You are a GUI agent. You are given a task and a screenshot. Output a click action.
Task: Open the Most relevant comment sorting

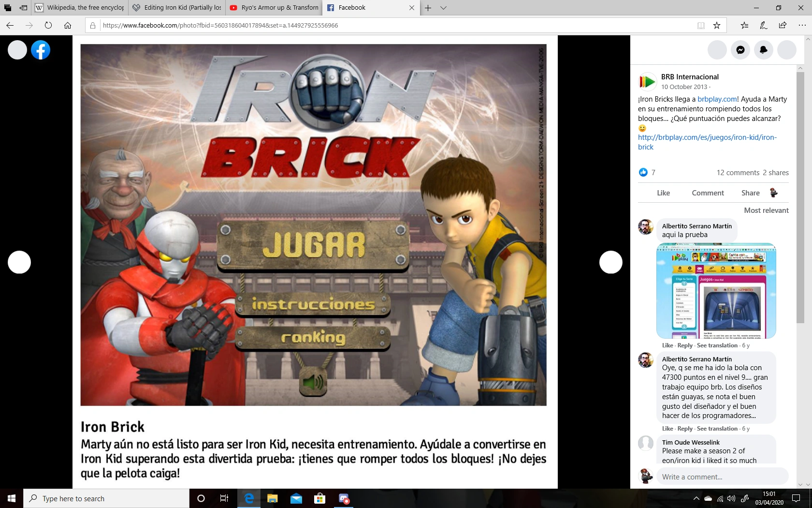766,210
